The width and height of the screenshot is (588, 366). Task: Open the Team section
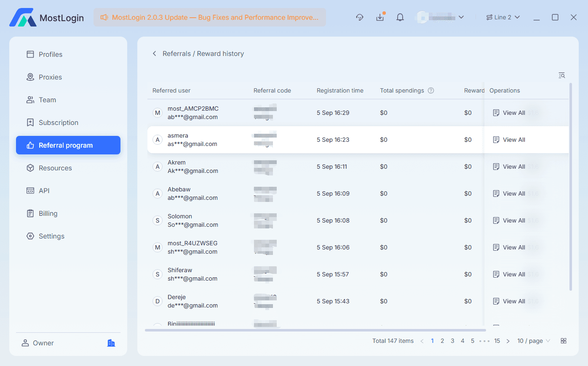(68, 100)
